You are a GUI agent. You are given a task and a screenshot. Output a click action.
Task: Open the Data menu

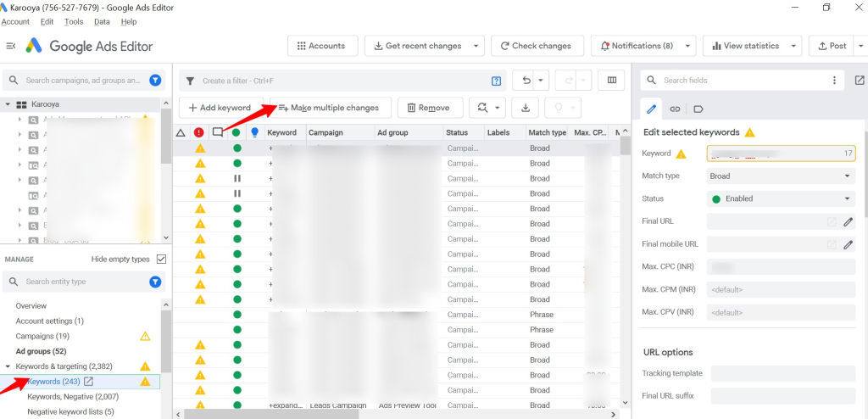(x=102, y=21)
